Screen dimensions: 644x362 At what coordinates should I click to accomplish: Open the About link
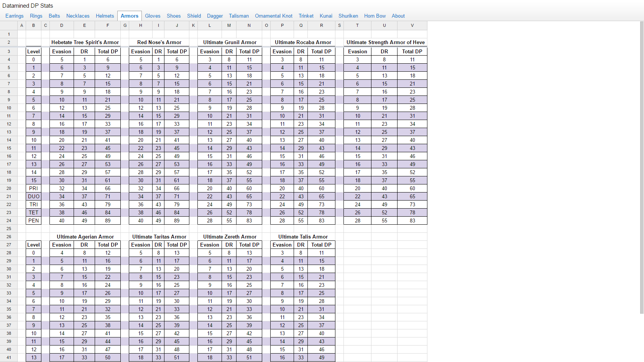click(398, 16)
